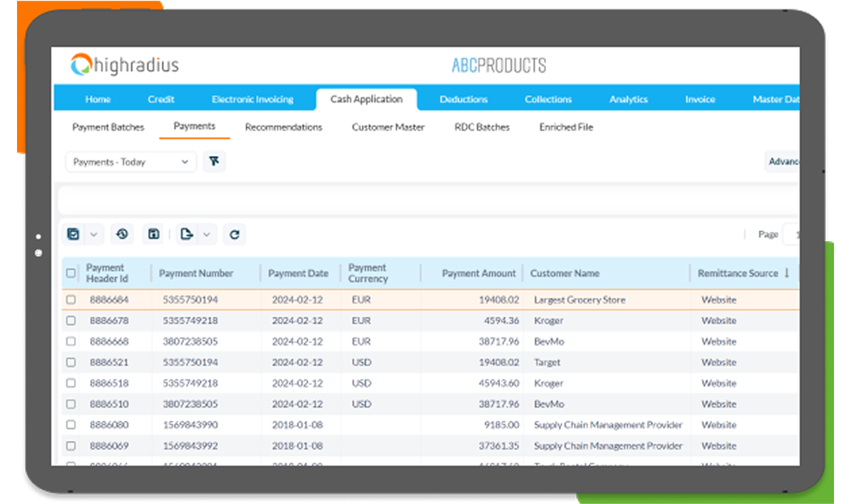Sort by the Payment Currency column

(x=368, y=273)
